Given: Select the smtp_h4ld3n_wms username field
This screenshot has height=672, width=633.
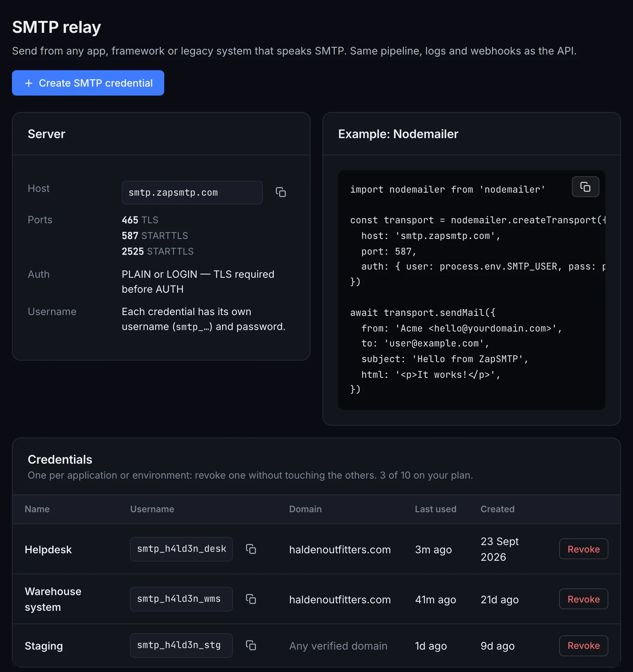Looking at the screenshot, I should (x=181, y=599).
